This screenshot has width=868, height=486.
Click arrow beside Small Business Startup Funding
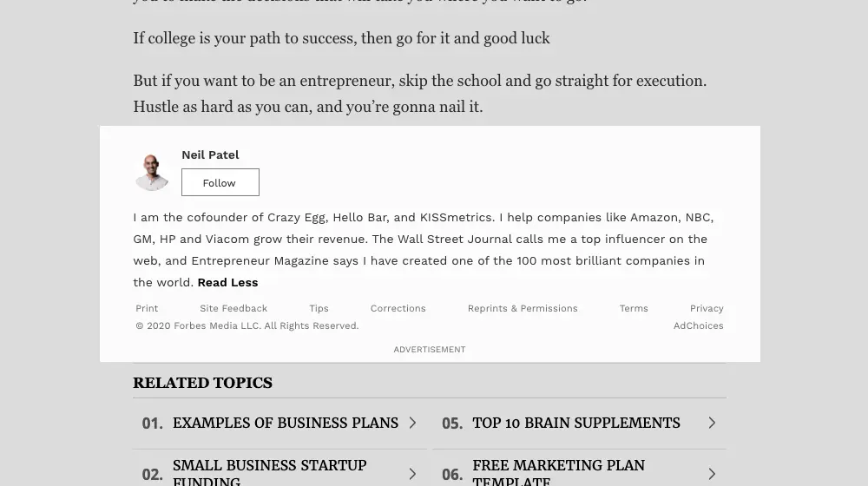[412, 474]
